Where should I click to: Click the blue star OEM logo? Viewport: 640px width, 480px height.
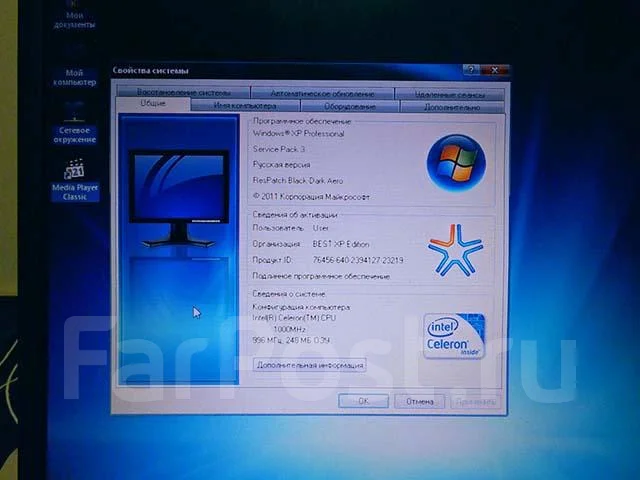[455, 249]
